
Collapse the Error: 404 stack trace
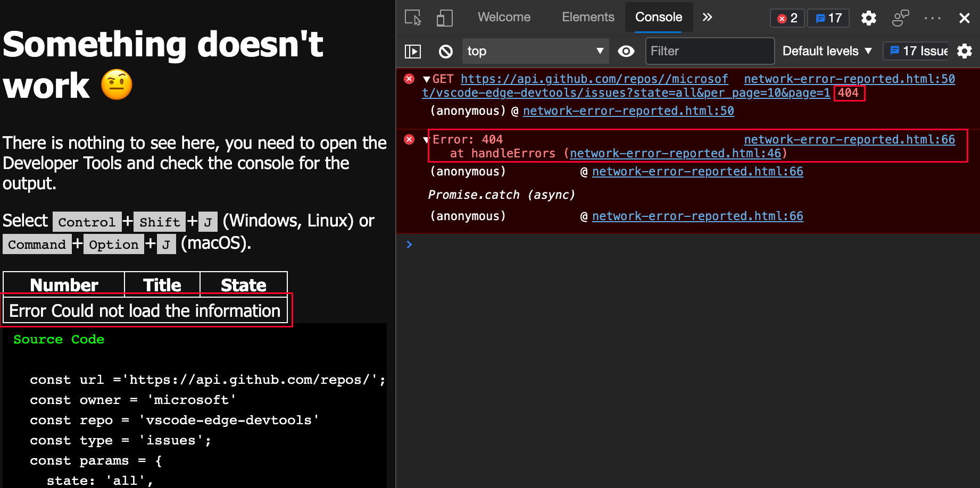(426, 139)
